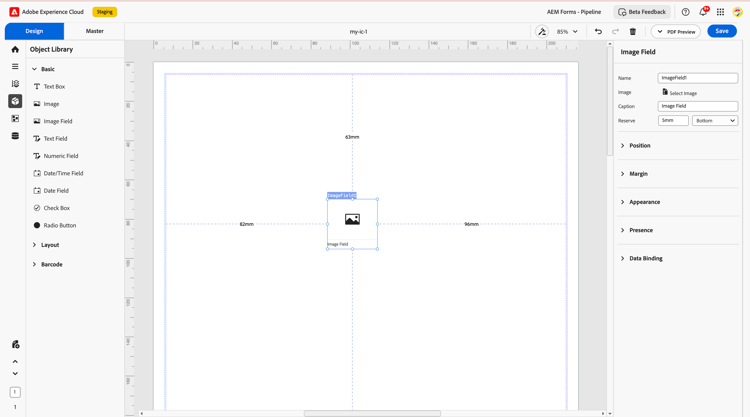Select page 1 thumbnail box

click(15, 392)
